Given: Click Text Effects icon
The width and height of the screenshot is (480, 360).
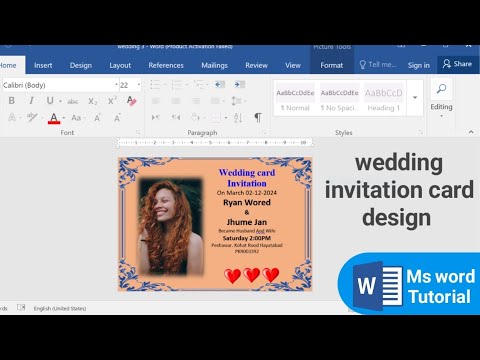Looking at the screenshot, I should [x=12, y=117].
